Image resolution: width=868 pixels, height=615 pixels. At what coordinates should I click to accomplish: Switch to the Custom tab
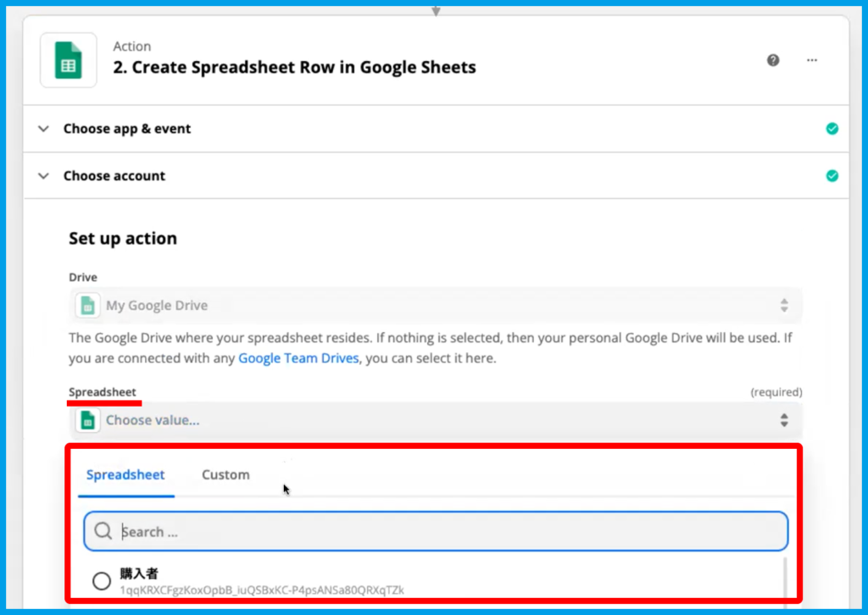tap(225, 474)
